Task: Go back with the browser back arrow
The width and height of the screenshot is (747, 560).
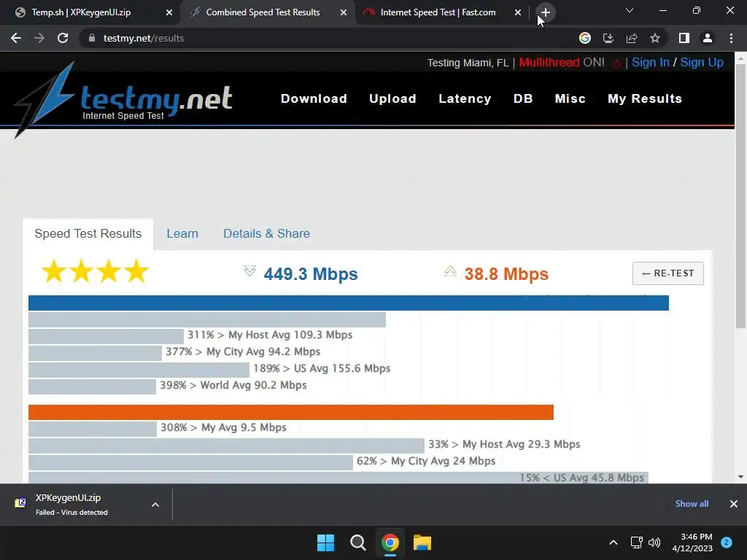Action: [16, 38]
